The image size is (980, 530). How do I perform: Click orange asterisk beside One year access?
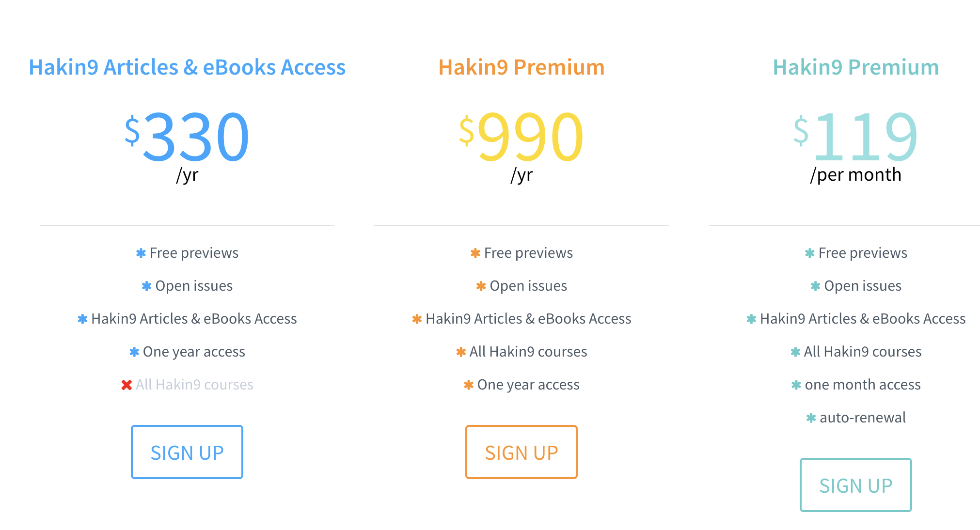(469, 385)
